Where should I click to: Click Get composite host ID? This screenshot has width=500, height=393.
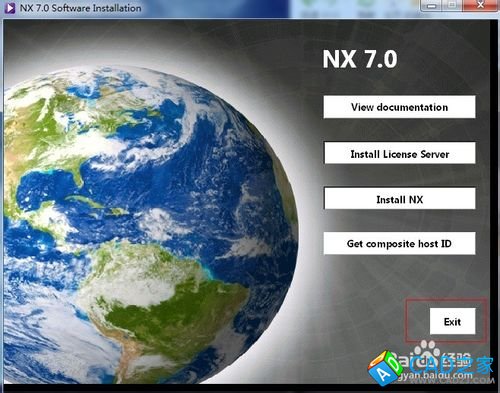[399, 243]
